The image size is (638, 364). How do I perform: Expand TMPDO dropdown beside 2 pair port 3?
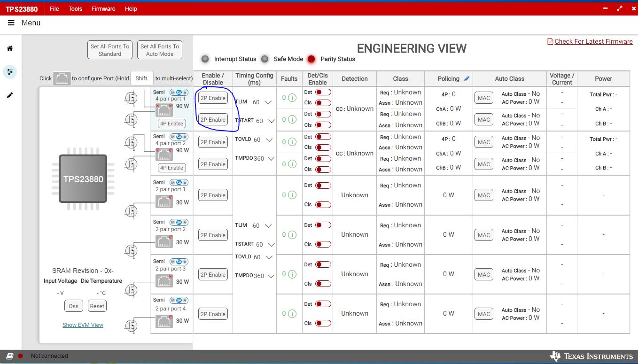point(271,276)
